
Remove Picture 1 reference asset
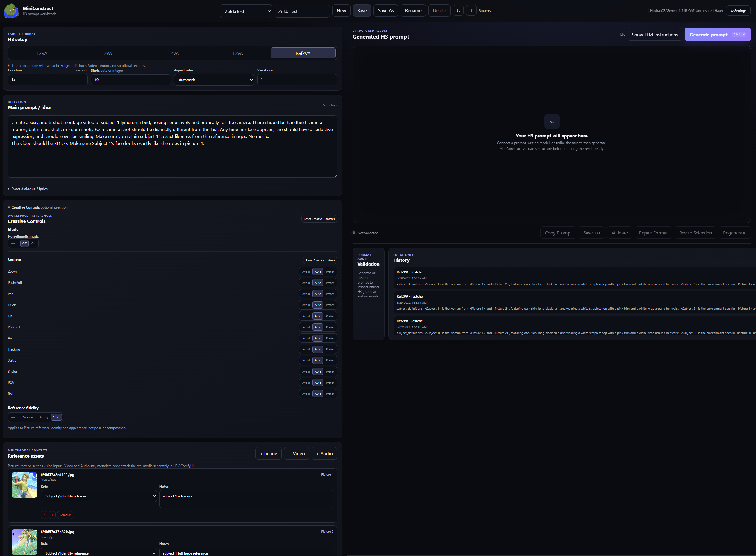pyautogui.click(x=65, y=515)
